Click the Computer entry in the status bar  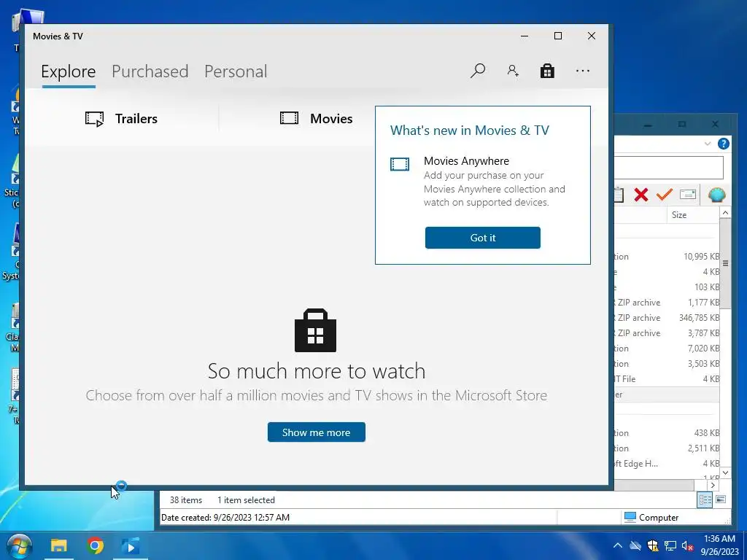click(651, 517)
